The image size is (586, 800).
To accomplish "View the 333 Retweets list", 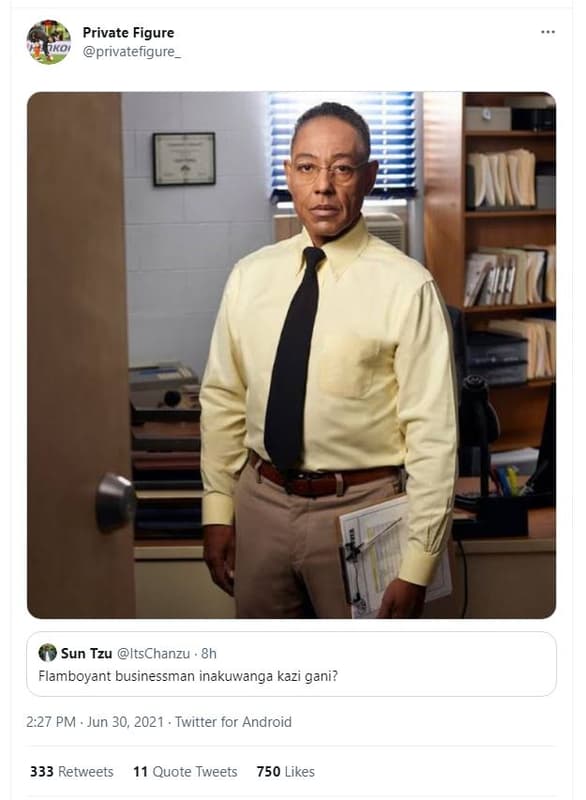I will (x=71, y=771).
